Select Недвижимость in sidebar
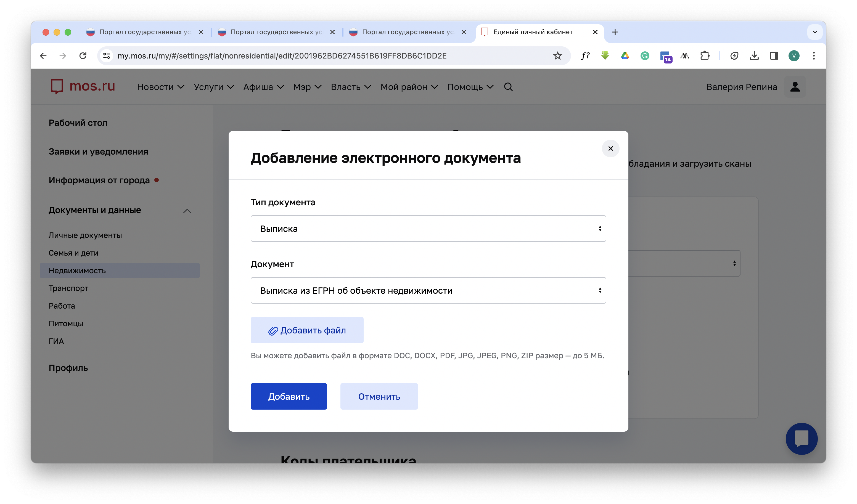Screen dimensions: 857x504 tap(120, 270)
